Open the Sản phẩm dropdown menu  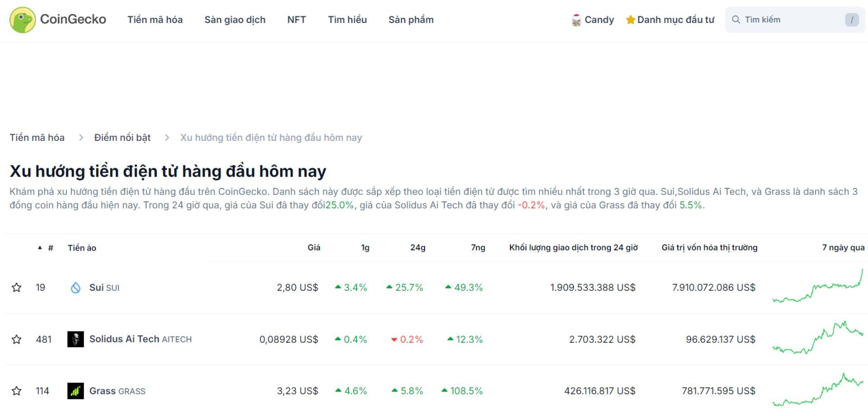point(410,19)
